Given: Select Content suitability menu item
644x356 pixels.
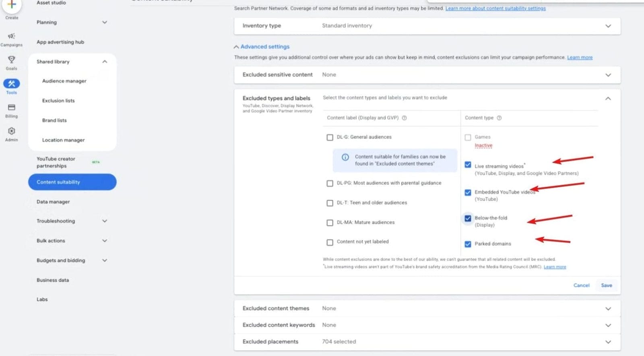Looking at the screenshot, I should 72,182.
